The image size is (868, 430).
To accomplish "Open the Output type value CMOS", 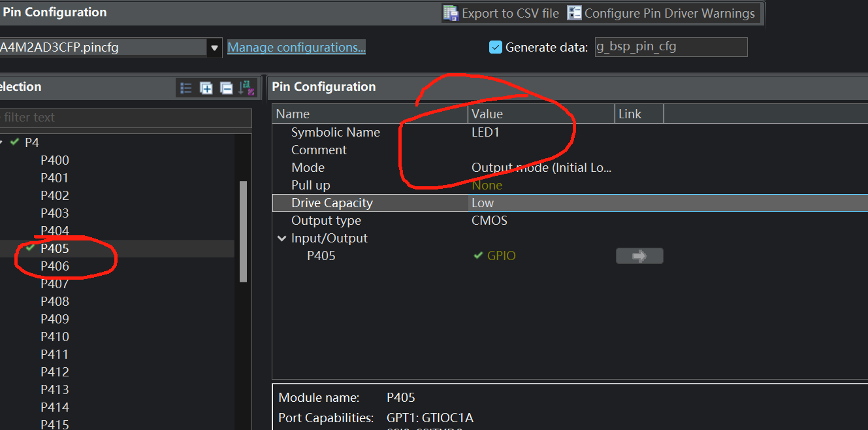I will click(x=489, y=221).
